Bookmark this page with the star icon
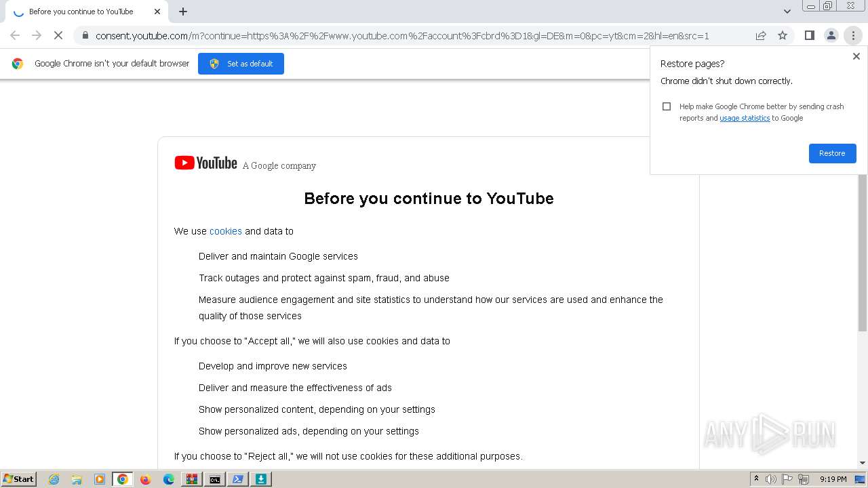The width and height of the screenshot is (868, 488). pyautogui.click(x=783, y=35)
